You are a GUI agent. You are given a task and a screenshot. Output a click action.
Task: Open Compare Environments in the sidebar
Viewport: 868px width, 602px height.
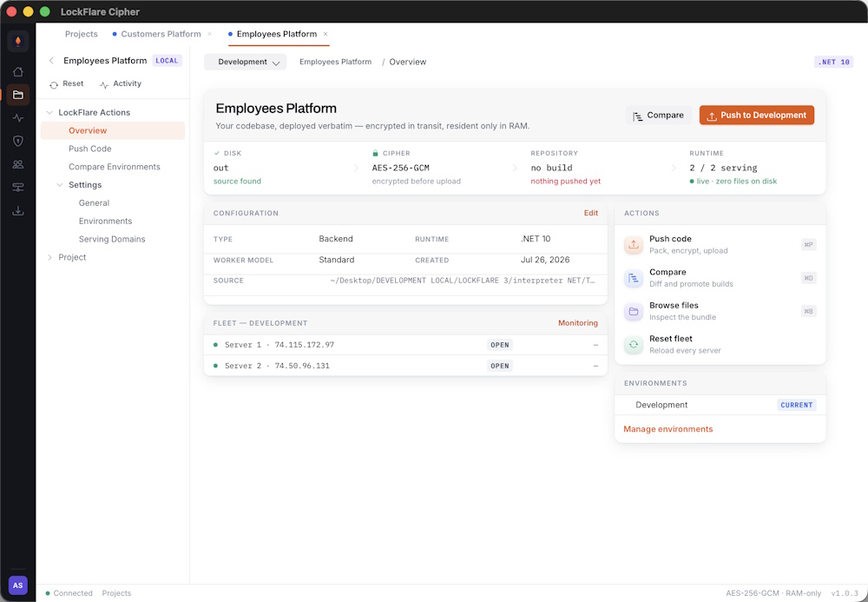coord(113,167)
